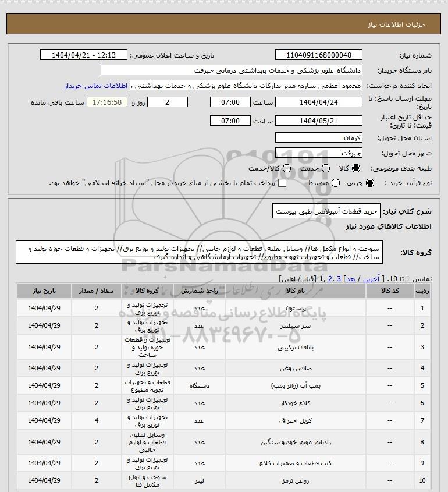Click the price validity date 1404/05/21
The width and height of the screenshot is (448, 492).
click(318, 121)
